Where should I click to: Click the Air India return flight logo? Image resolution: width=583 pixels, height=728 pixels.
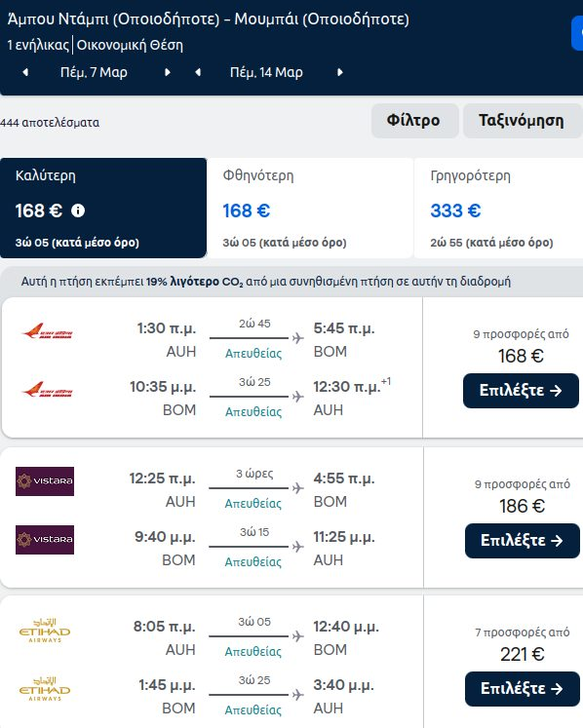click(47, 390)
